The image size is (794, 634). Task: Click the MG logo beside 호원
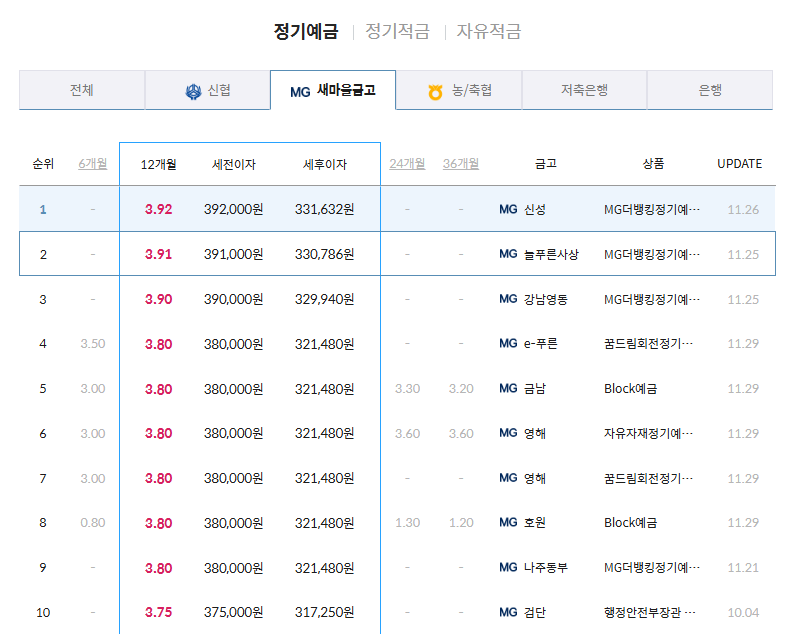coord(508,522)
